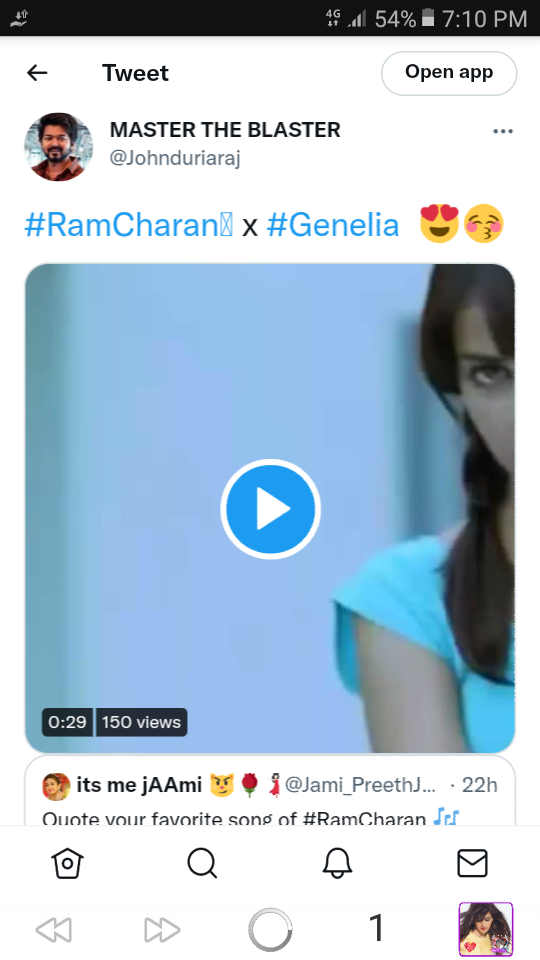Open the #RamCharan hashtag link
The width and height of the screenshot is (540, 960).
[129, 225]
